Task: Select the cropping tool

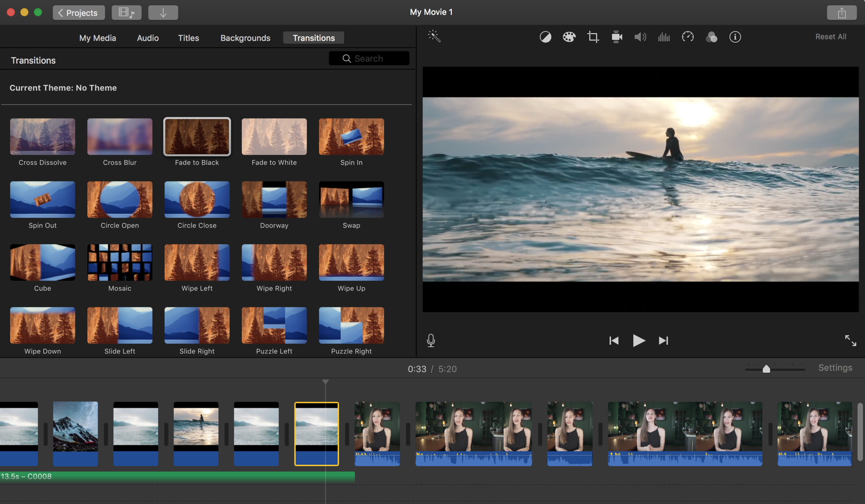Action: (x=593, y=37)
